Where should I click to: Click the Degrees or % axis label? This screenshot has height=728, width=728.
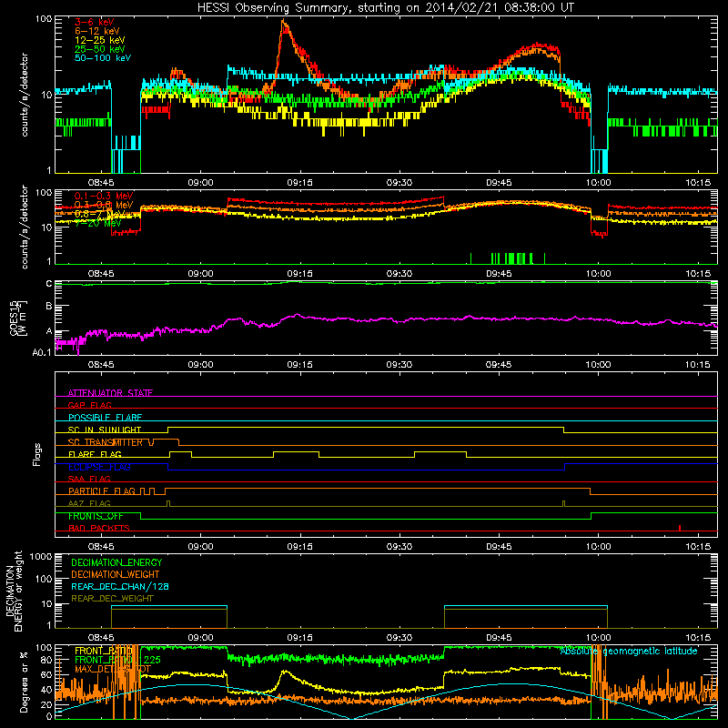(24, 682)
